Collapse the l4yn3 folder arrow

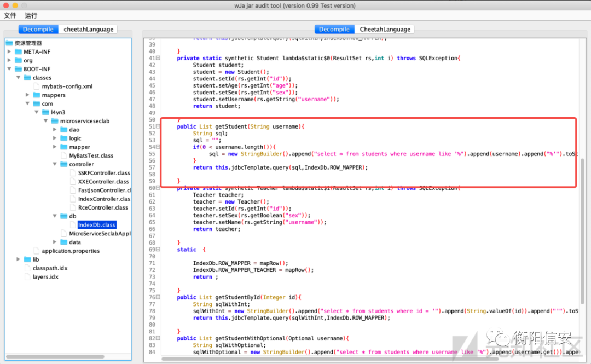coord(37,112)
